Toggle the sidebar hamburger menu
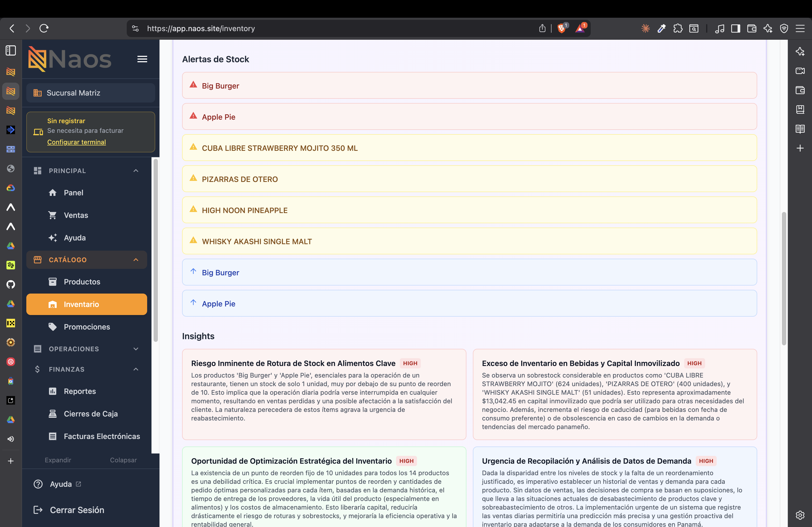The width and height of the screenshot is (812, 527). tap(142, 59)
